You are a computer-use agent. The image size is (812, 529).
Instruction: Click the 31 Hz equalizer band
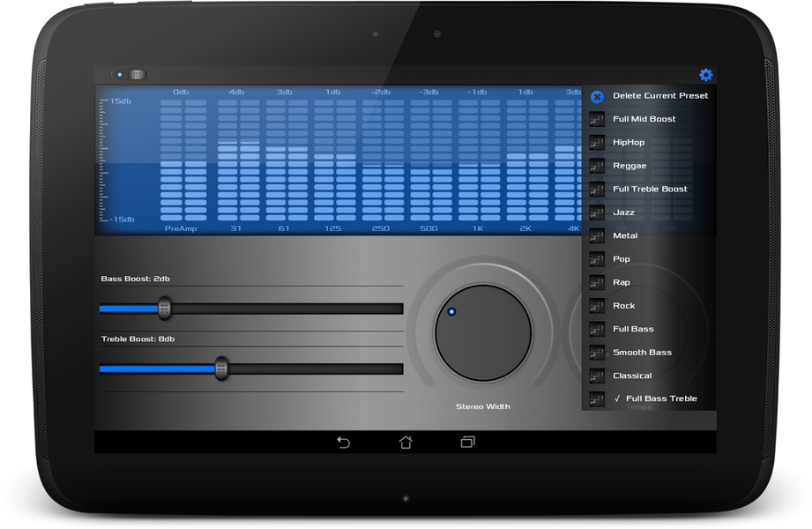[x=239, y=160]
